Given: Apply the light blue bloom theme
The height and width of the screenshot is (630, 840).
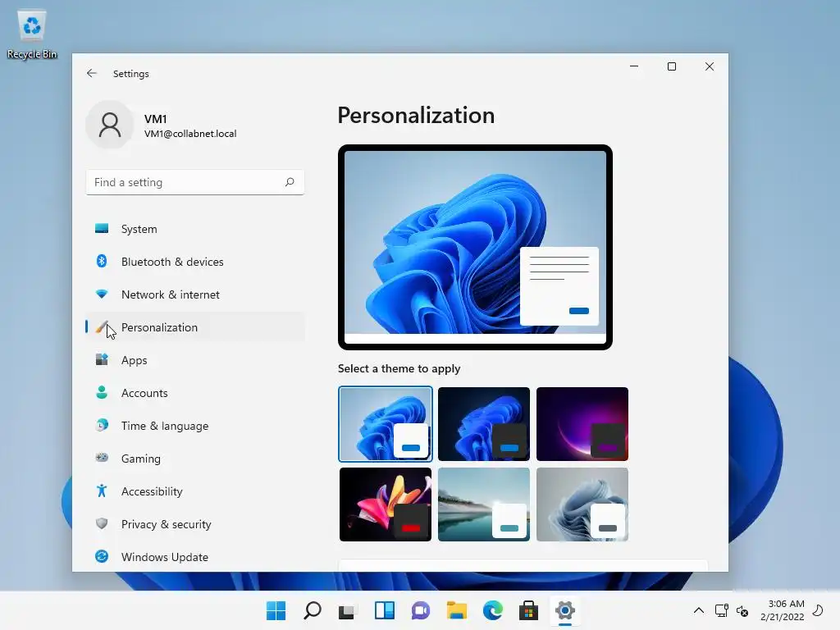Looking at the screenshot, I should 386,424.
